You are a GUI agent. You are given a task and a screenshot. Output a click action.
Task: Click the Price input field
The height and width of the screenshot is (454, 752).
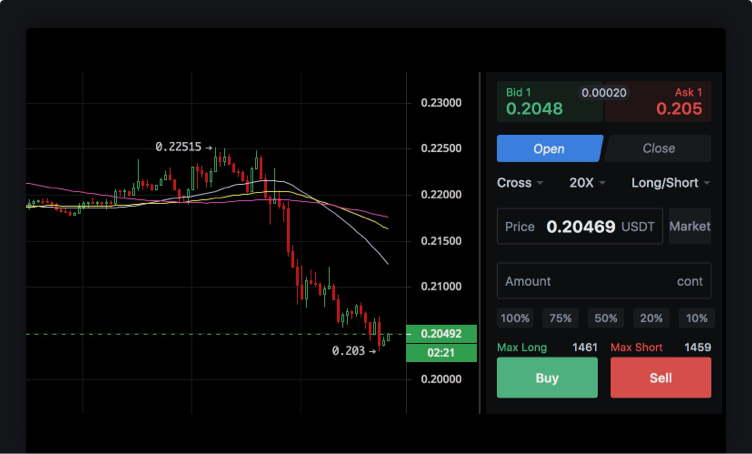pos(580,226)
